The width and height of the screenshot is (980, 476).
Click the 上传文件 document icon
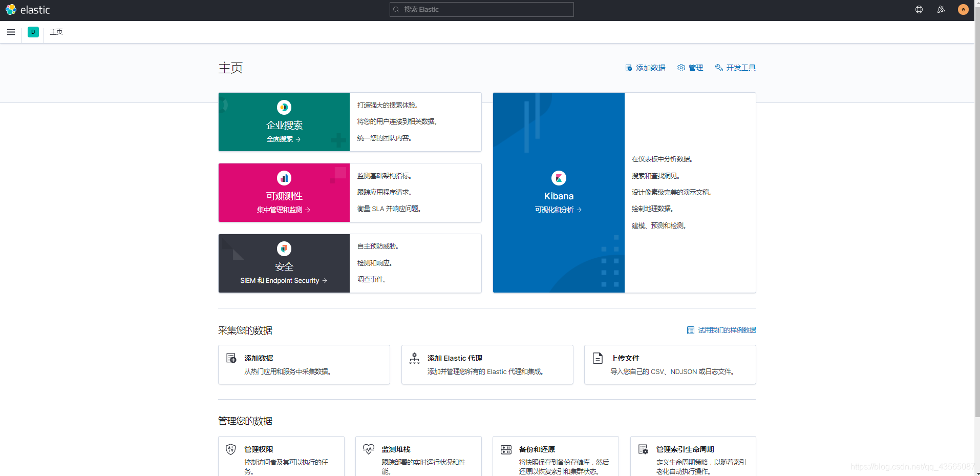point(598,358)
